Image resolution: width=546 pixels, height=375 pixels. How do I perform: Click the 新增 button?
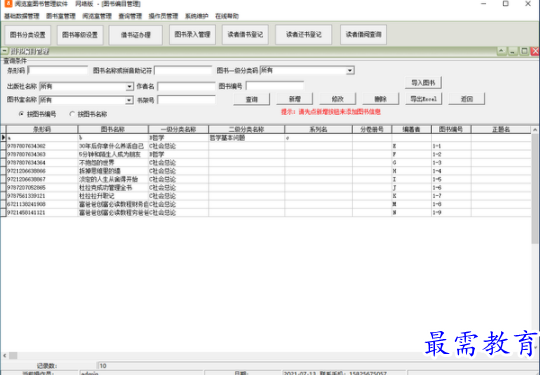tap(295, 99)
